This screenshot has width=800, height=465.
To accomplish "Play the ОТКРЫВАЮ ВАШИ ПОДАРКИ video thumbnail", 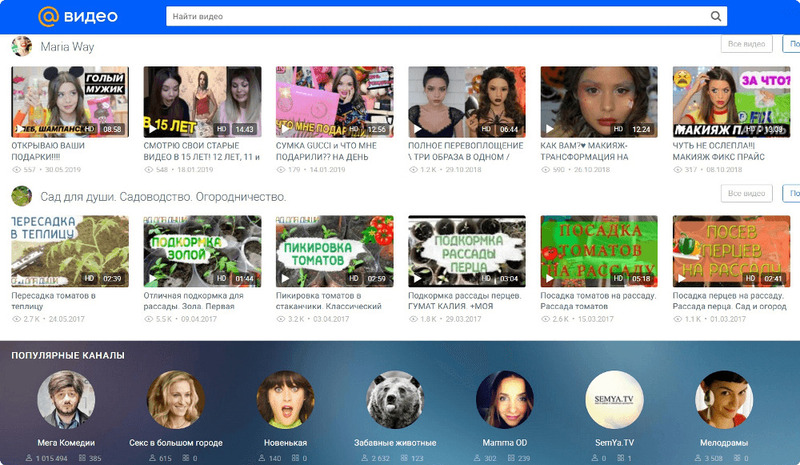I will pos(70,102).
